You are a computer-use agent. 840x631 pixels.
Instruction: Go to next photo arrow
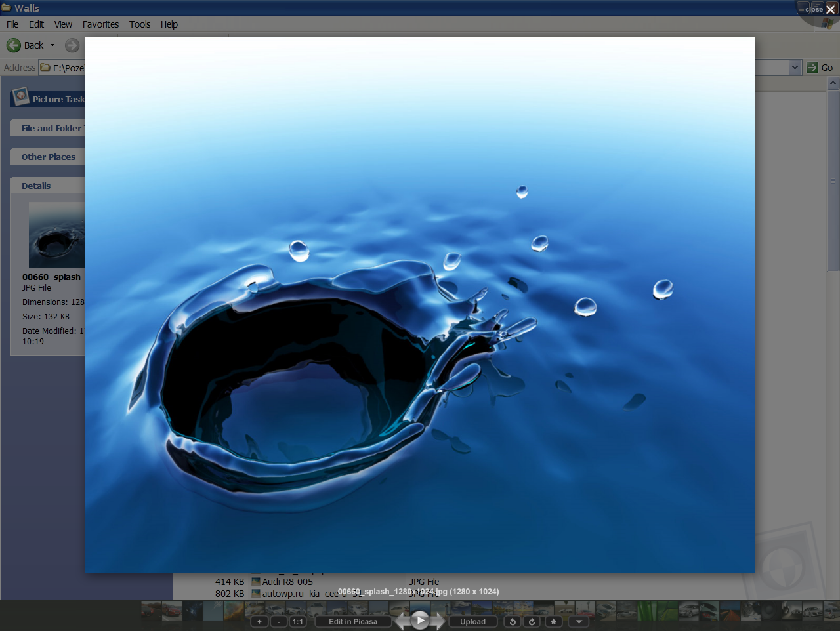pyautogui.click(x=438, y=621)
